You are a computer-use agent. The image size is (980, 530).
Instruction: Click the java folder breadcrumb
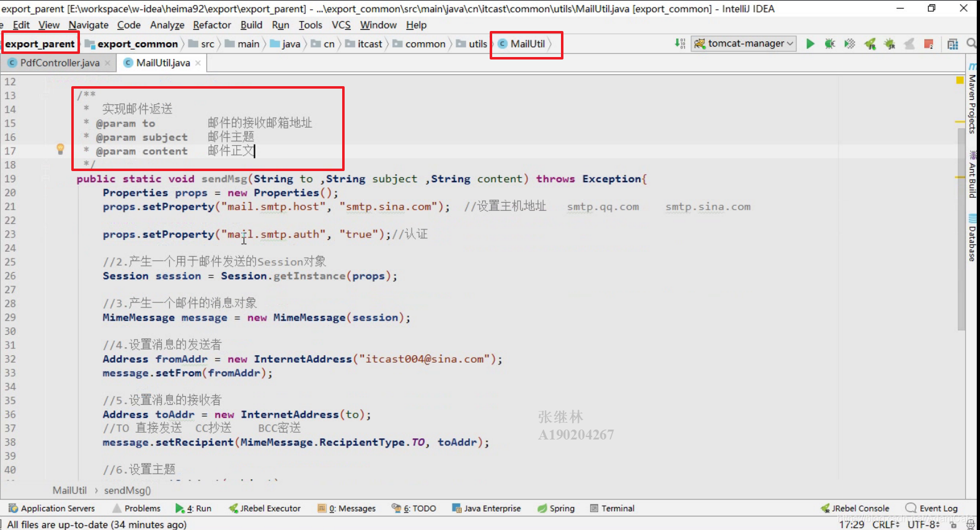pos(285,44)
